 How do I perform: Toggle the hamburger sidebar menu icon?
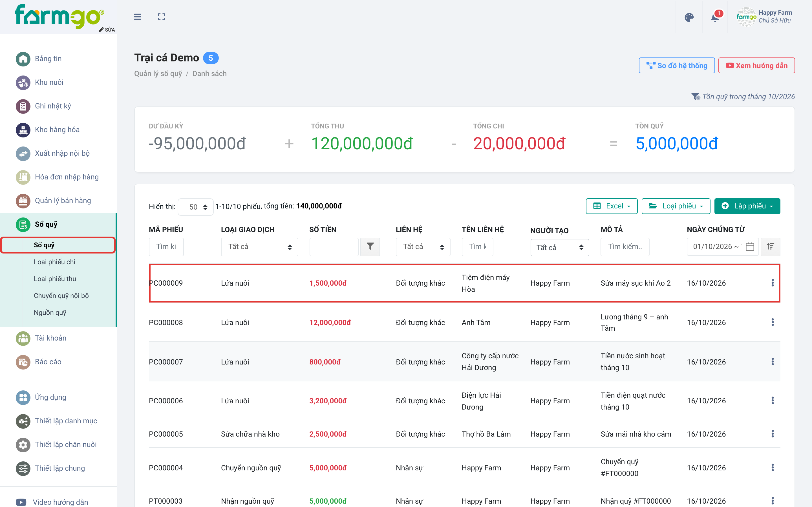pyautogui.click(x=138, y=17)
